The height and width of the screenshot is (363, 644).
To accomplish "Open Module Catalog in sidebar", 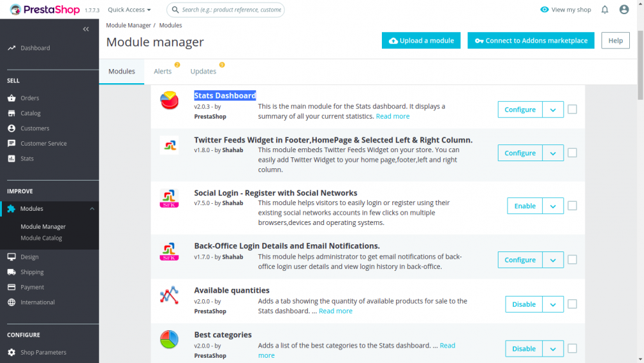I will (x=41, y=238).
